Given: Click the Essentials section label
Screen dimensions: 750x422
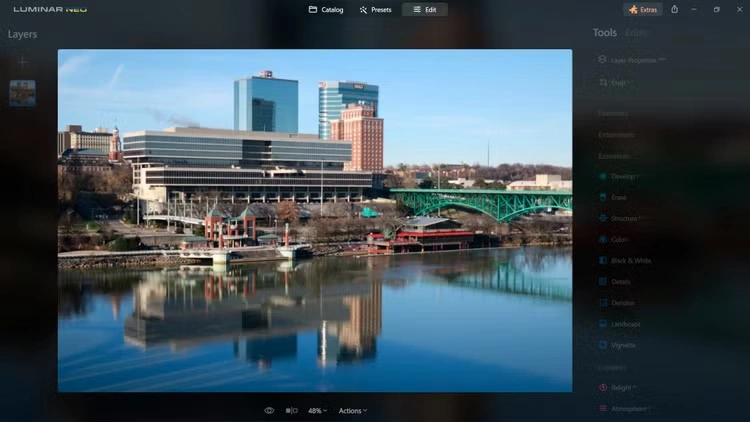Looking at the screenshot, I should click(x=614, y=156).
